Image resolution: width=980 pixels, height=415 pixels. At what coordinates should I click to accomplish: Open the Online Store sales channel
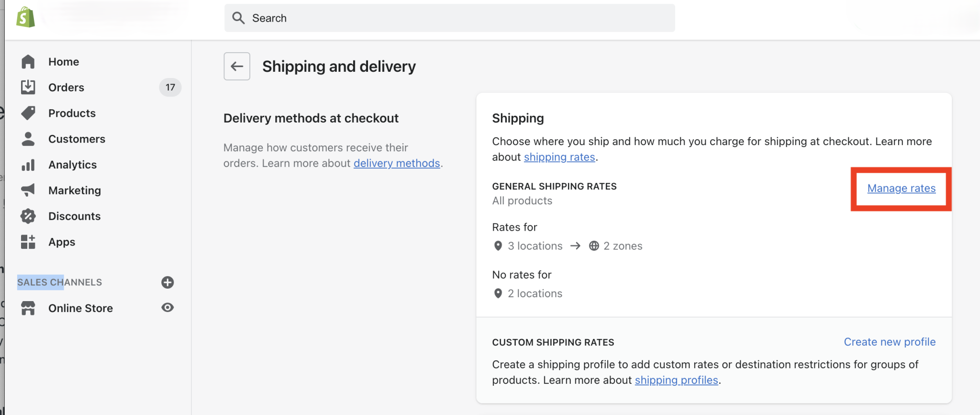(x=80, y=308)
